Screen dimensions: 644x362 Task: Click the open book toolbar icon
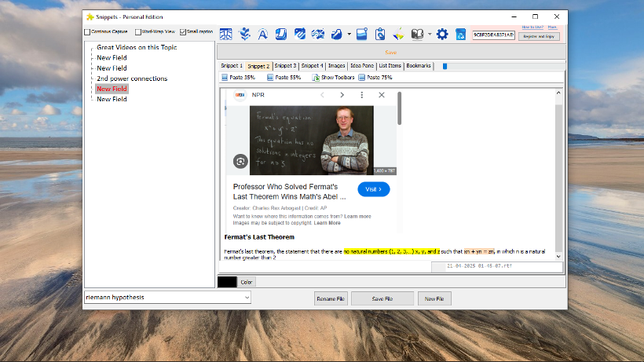[417, 34]
